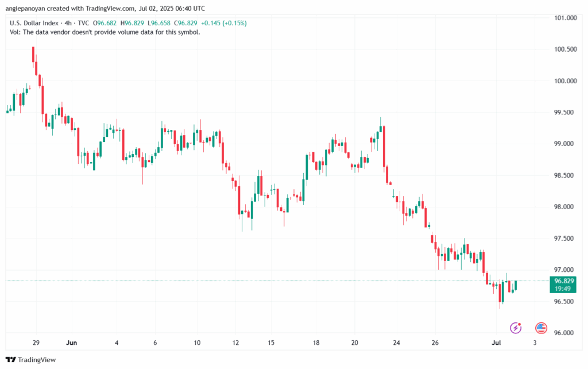Click the 18 date label on the time axis
The width and height of the screenshot is (588, 369).
click(316, 343)
